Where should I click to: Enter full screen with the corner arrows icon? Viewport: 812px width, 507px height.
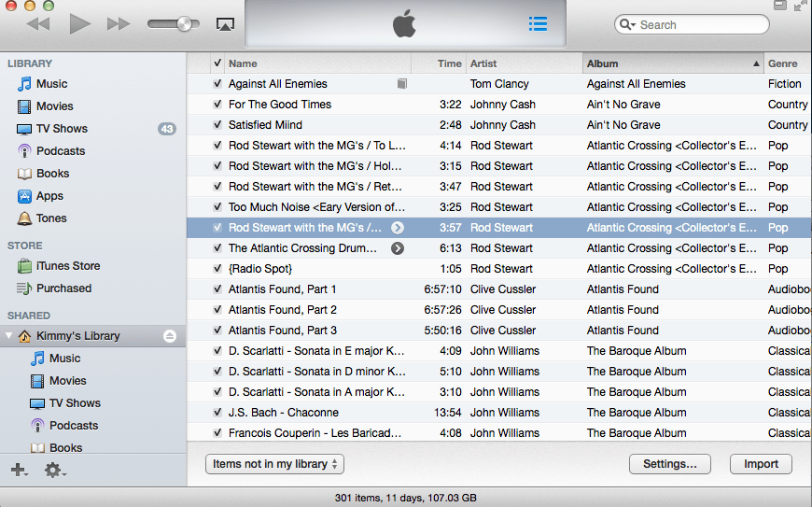click(x=801, y=6)
